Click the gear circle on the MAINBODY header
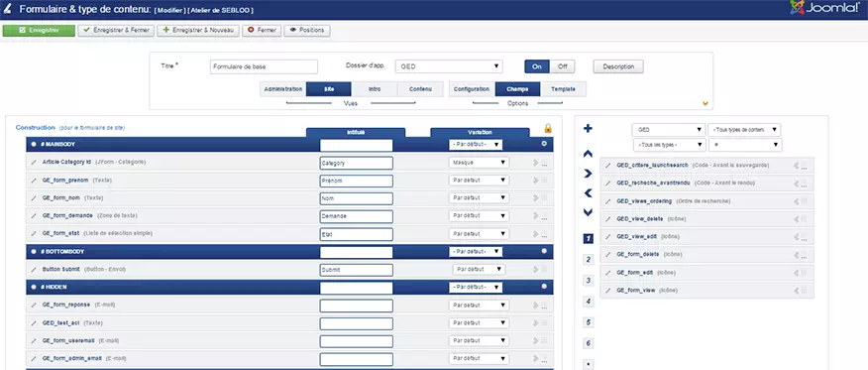This screenshot has width=868, height=370. (544, 144)
